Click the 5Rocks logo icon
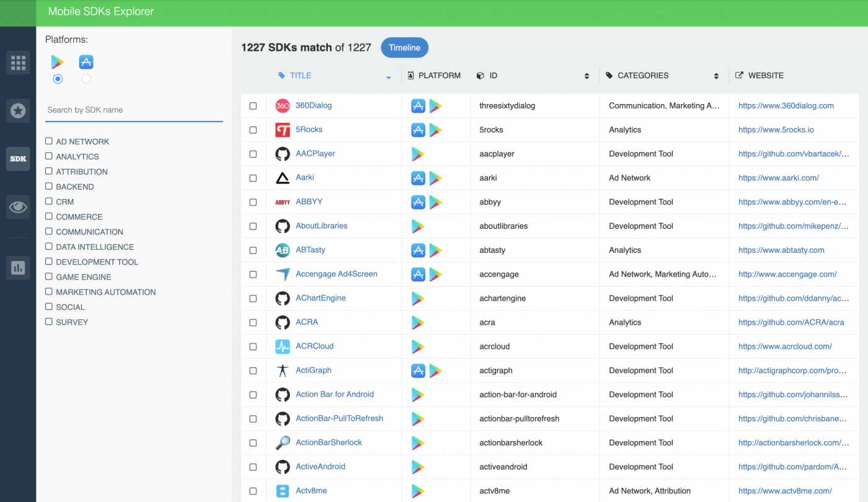The width and height of the screenshot is (868, 502). (x=283, y=130)
